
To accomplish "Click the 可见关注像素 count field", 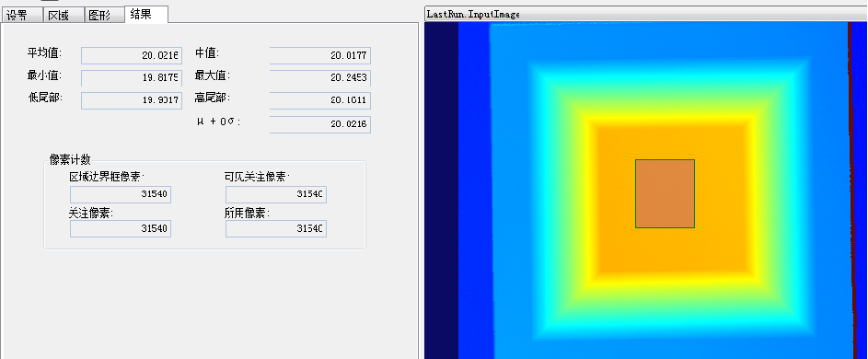I will coord(275,194).
